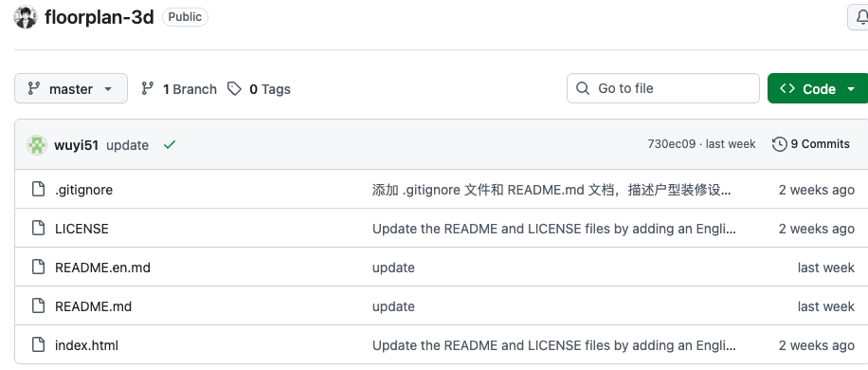Click the file icon next to LICENSE
This screenshot has width=868, height=370.
[x=38, y=228]
